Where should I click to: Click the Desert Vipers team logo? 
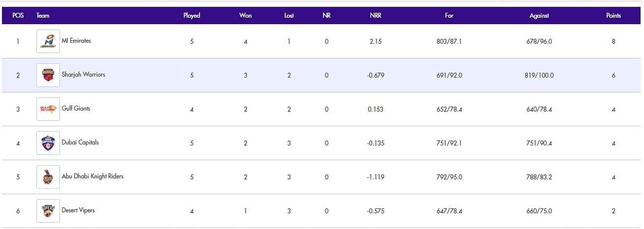click(x=48, y=211)
